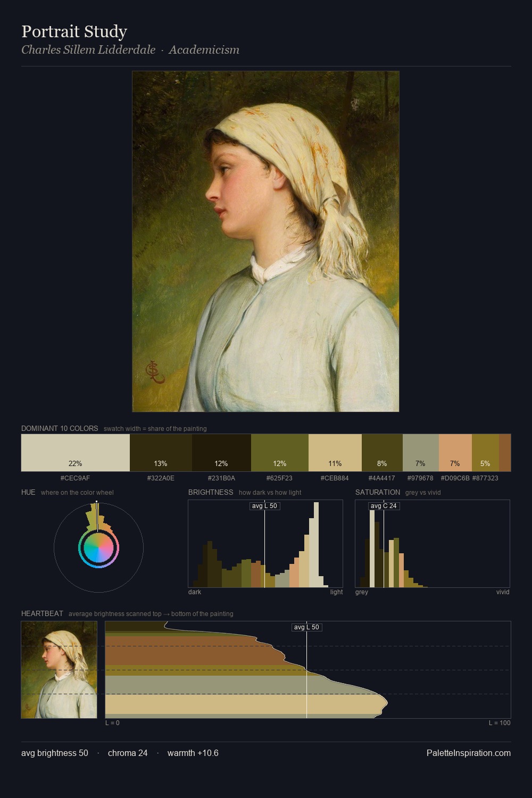Click the avg brightness 50 footer text
The width and height of the screenshot is (532, 798).
click(55, 753)
